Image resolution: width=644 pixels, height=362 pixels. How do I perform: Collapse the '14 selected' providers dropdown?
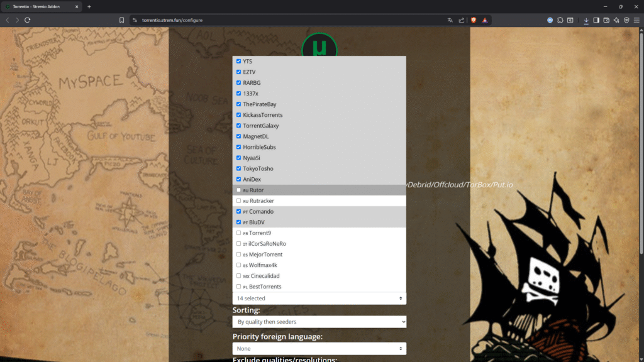click(319, 299)
